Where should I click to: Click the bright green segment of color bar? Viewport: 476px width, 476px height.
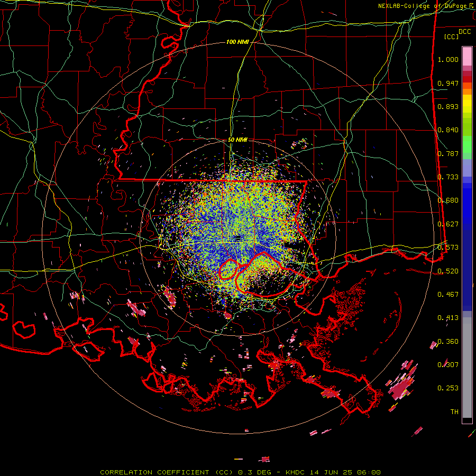click(467, 144)
